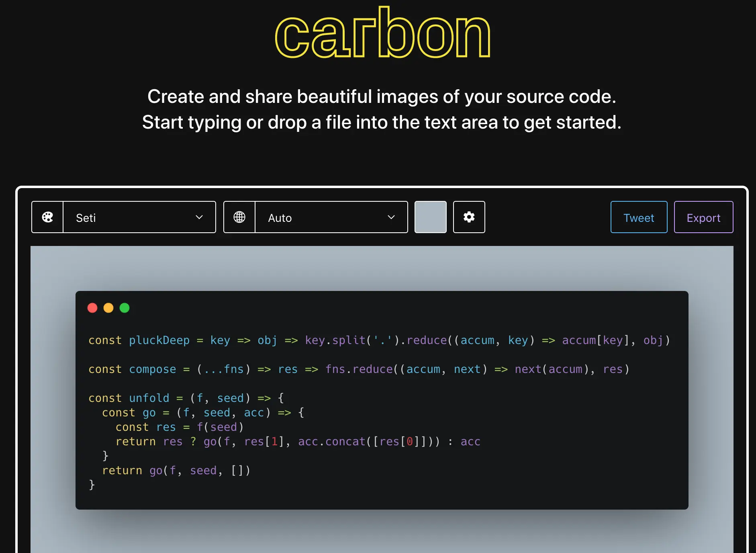Click the 'const go' code line

click(x=203, y=413)
